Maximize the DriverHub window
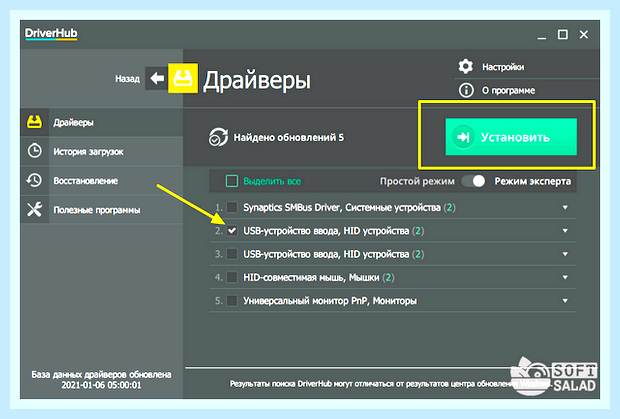 (x=563, y=34)
